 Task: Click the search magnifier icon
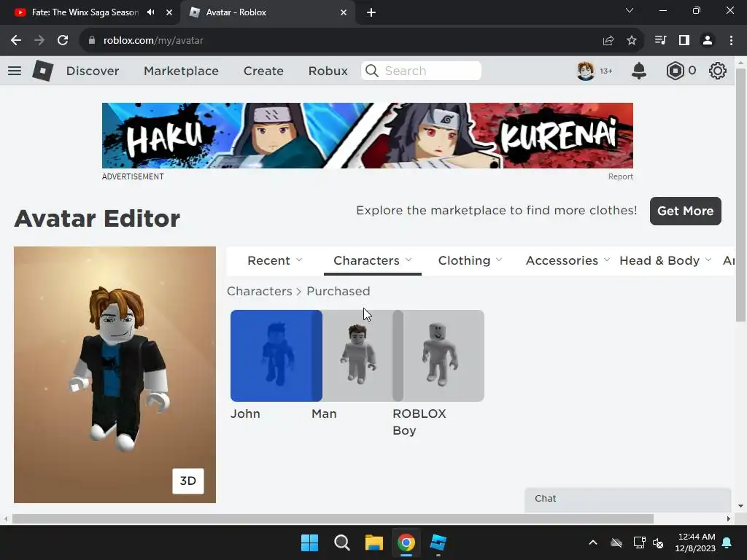click(x=371, y=71)
